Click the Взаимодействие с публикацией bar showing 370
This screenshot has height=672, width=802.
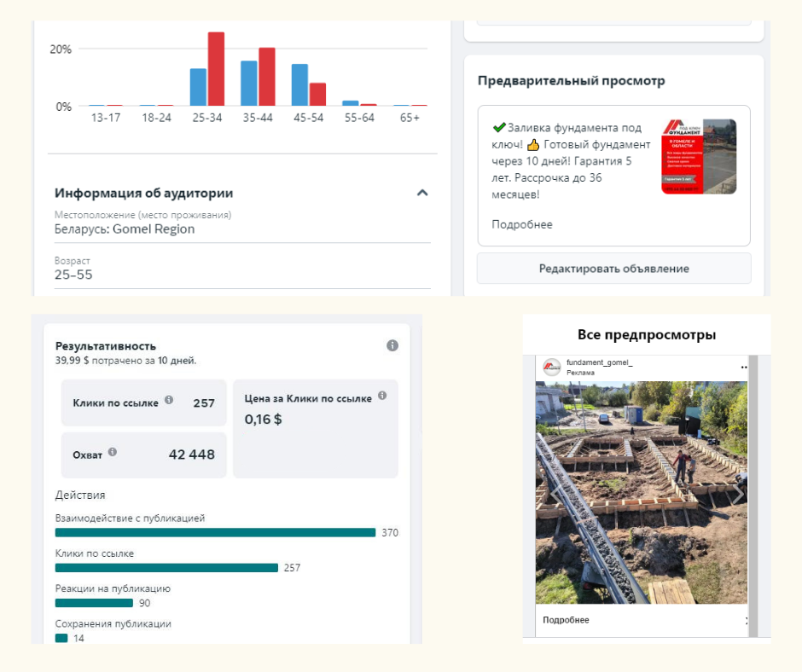click(215, 532)
